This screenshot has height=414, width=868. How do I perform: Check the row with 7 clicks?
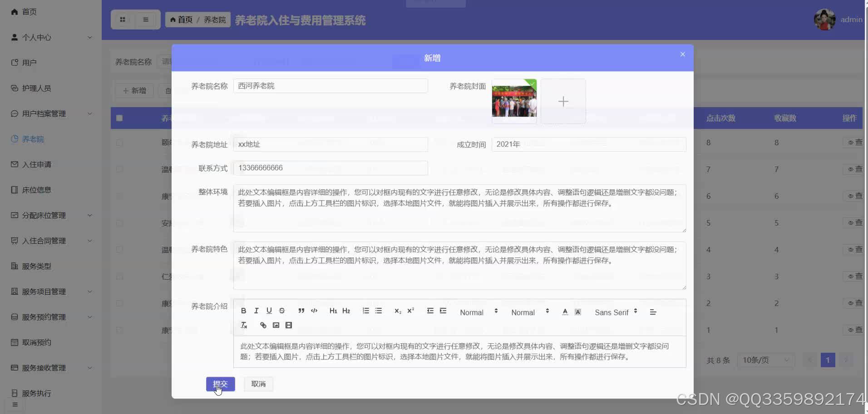pyautogui.click(x=119, y=169)
